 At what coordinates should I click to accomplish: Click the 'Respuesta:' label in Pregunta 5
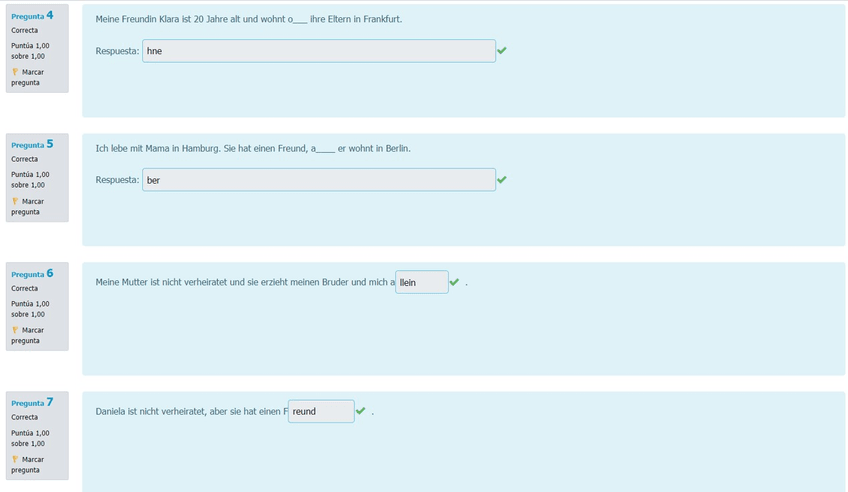coord(117,179)
